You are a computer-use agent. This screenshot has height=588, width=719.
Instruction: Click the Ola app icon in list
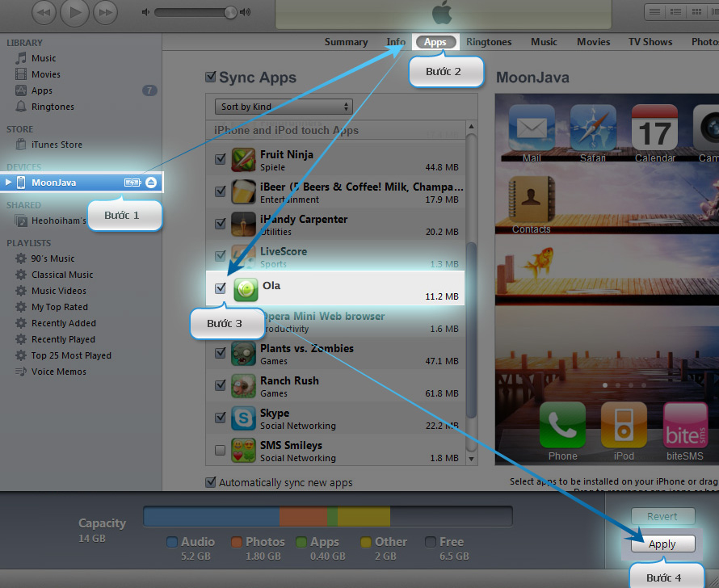(x=246, y=289)
